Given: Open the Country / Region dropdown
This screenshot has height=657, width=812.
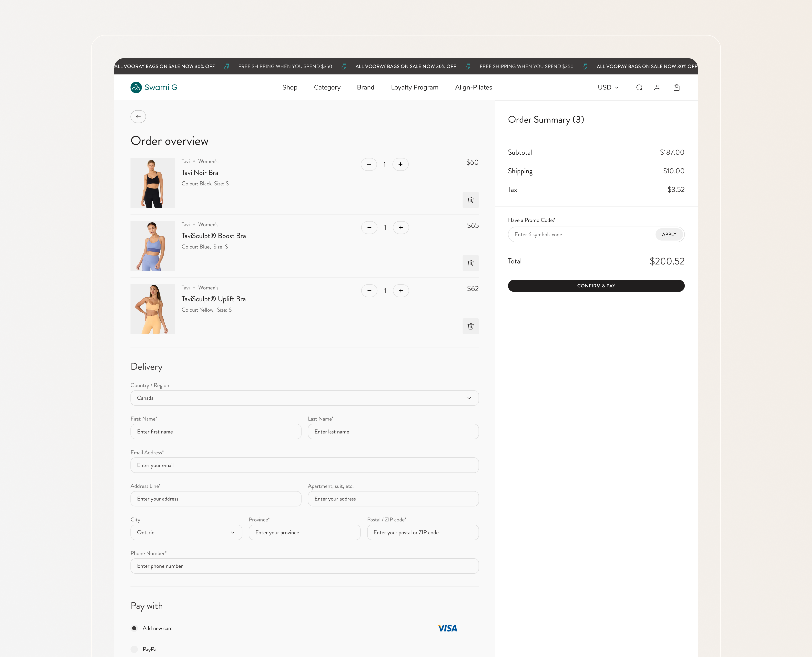Looking at the screenshot, I should pos(304,398).
